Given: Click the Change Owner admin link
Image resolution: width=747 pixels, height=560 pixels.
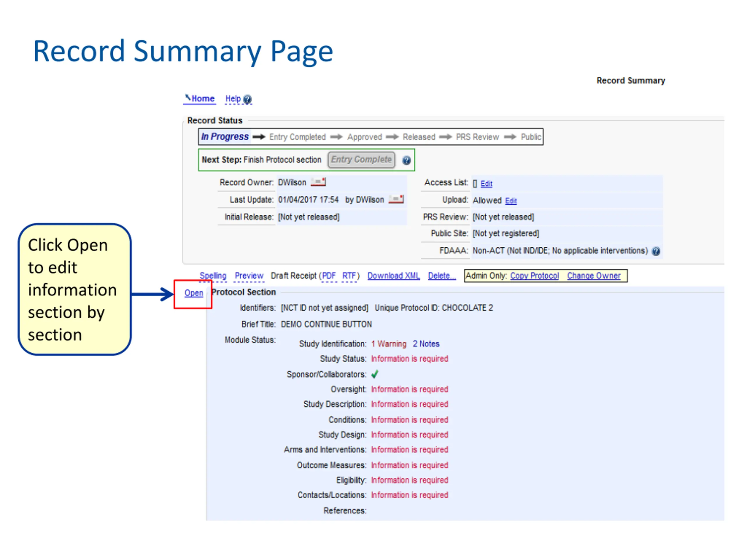Looking at the screenshot, I should point(594,276).
